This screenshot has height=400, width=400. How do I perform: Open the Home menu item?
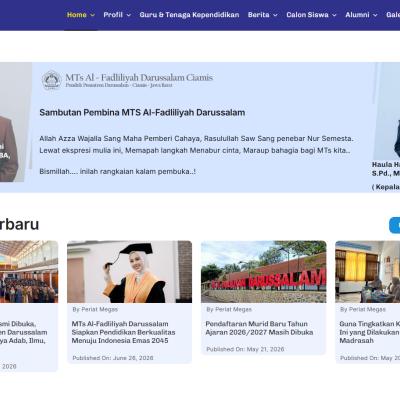point(77,15)
